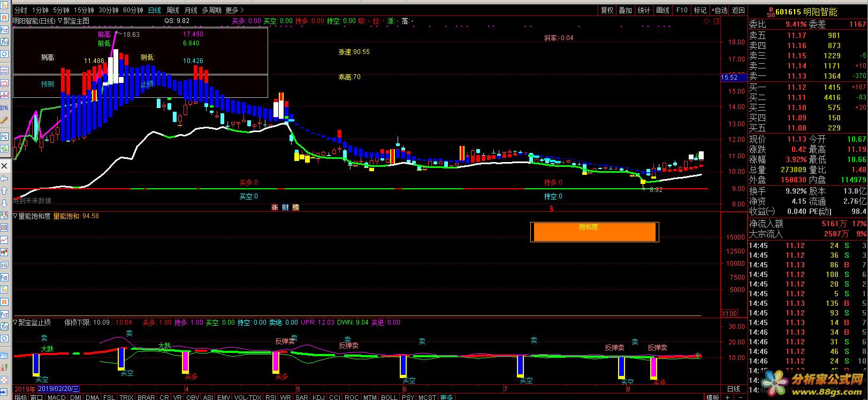Open the colored grid table icon in sidebar
The image size is (868, 400).
coord(4,227)
